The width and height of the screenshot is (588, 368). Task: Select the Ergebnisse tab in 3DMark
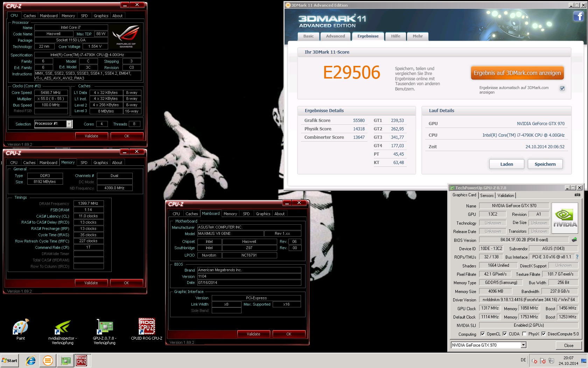[368, 36]
